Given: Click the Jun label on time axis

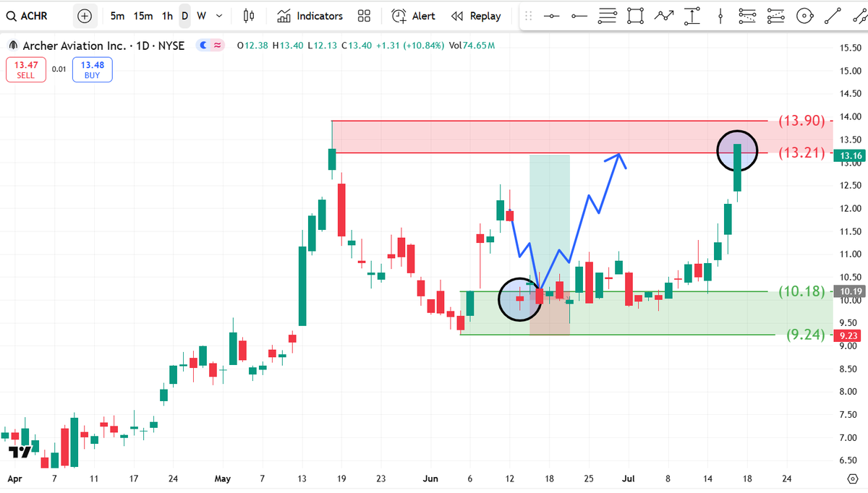Looking at the screenshot, I should coord(430,479).
